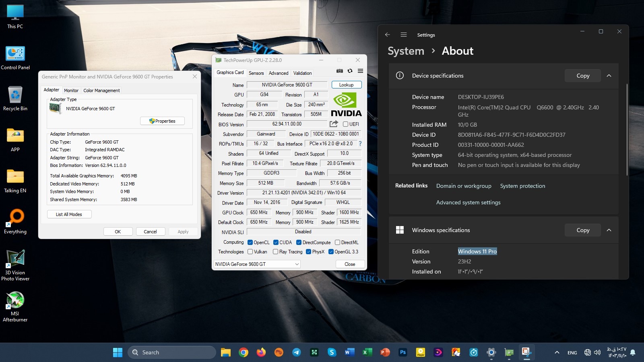The width and height of the screenshot is (644, 362).
Task: Toggle the Vulkan checkbox
Action: pos(250,252)
